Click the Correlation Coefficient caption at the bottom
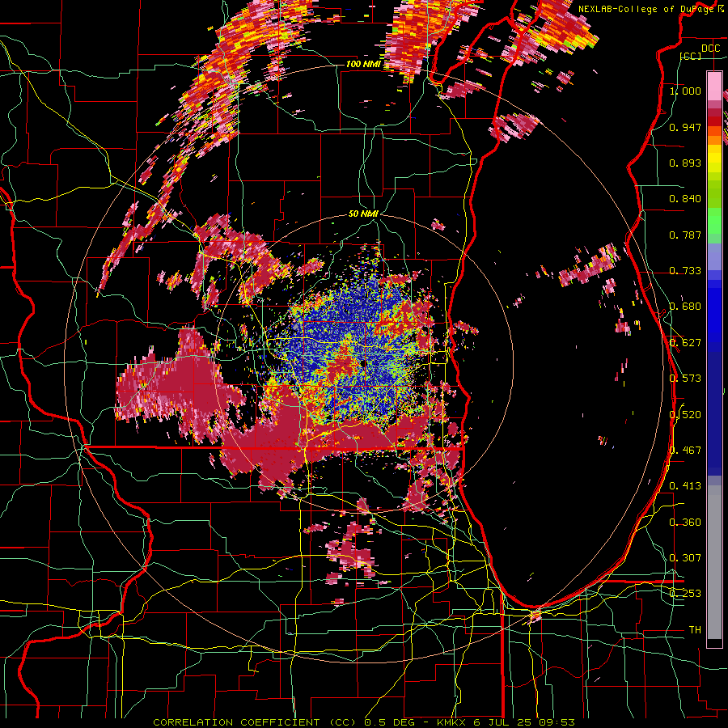This screenshot has width=728, height=728. [x=364, y=722]
